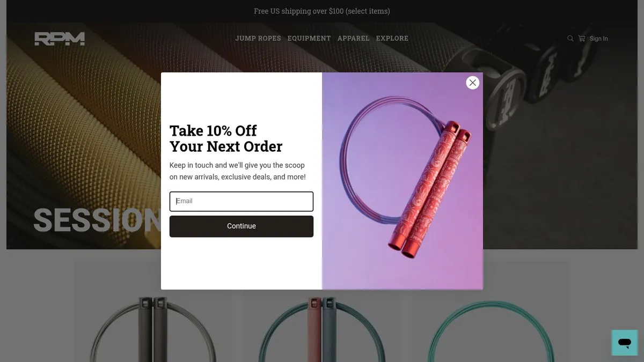Click the Continue button

[241, 226]
